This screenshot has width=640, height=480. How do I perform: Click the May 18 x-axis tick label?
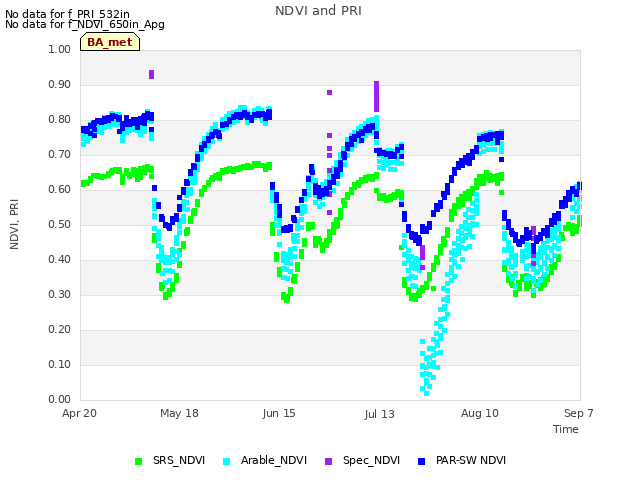(x=179, y=413)
